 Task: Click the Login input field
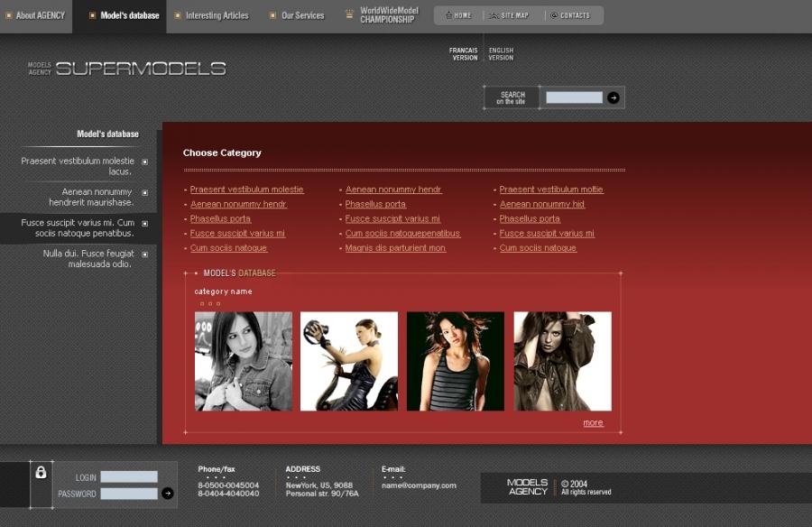(129, 476)
